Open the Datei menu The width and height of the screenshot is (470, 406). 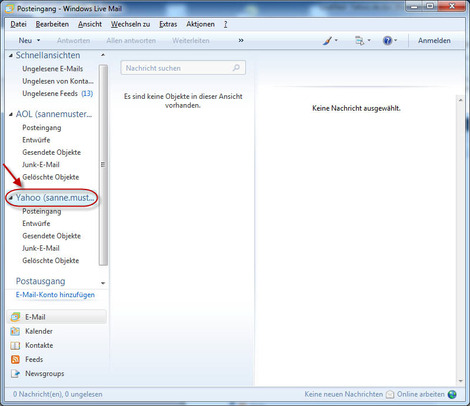[18, 24]
